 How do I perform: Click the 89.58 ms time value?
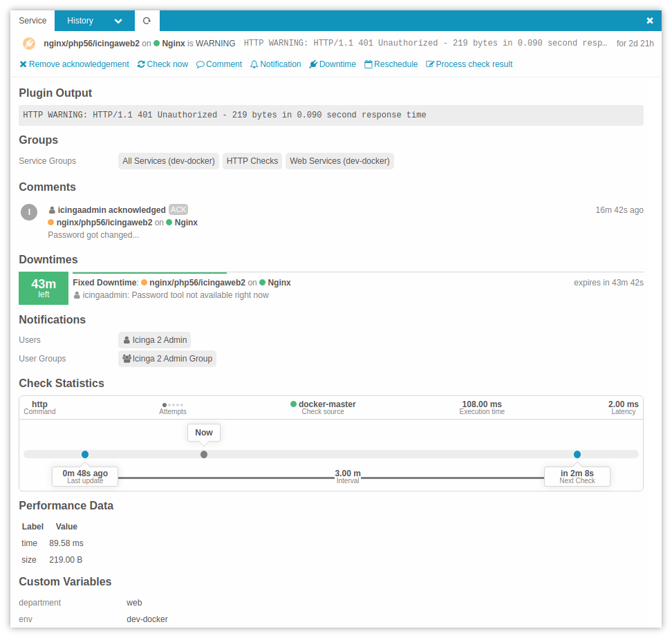tap(66, 543)
